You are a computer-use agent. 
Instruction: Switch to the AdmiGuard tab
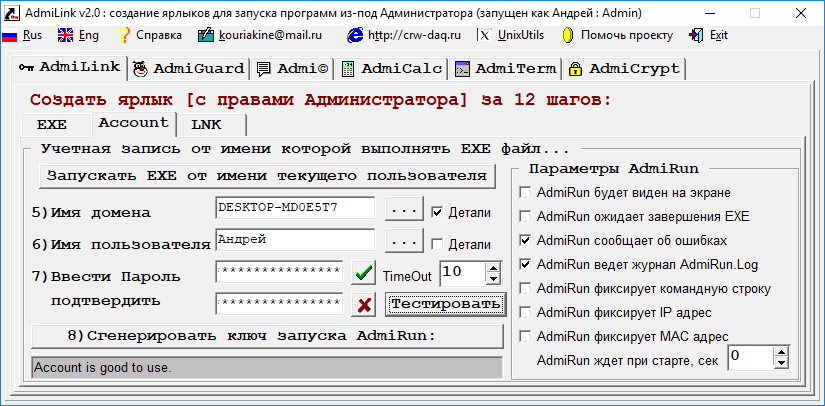coord(188,69)
